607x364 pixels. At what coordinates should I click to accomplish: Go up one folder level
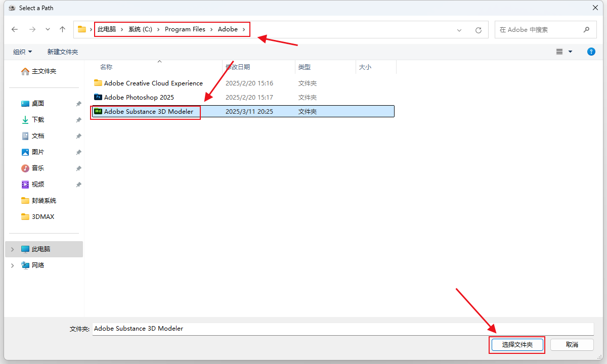62,29
